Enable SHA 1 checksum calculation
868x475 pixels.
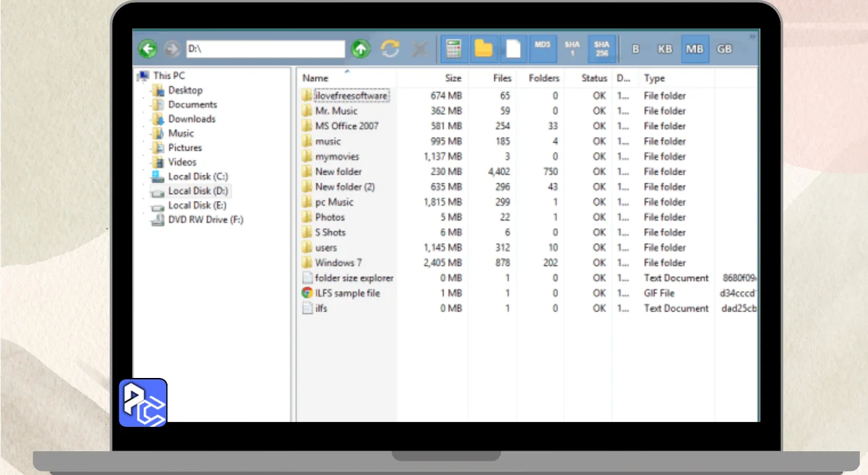pos(572,49)
